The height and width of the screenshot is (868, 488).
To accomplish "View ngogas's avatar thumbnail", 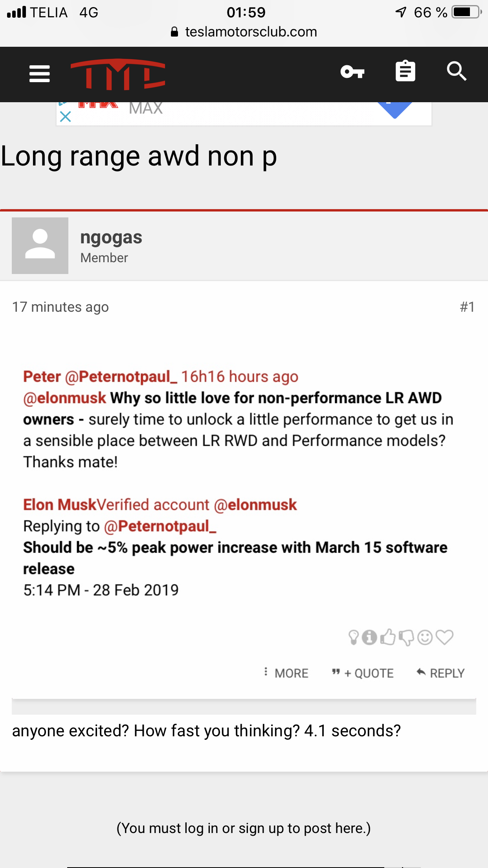I will pyautogui.click(x=40, y=246).
